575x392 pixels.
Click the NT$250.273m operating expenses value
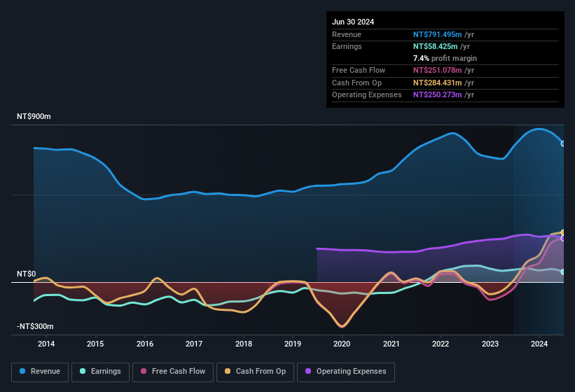tap(437, 94)
